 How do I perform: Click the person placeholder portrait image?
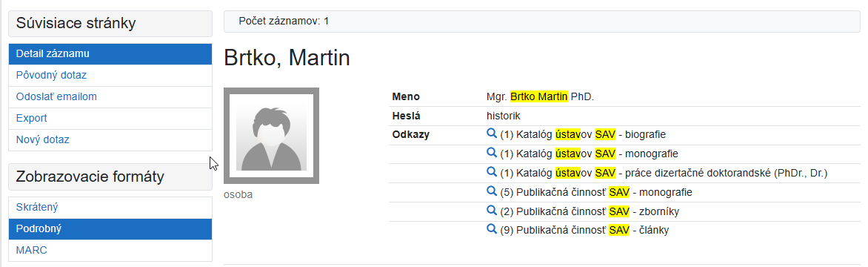(271, 136)
